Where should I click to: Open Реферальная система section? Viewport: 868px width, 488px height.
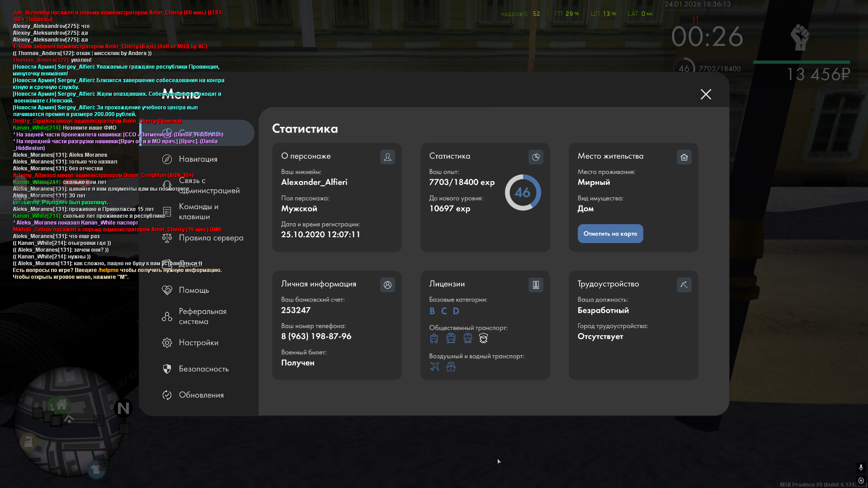click(202, 317)
